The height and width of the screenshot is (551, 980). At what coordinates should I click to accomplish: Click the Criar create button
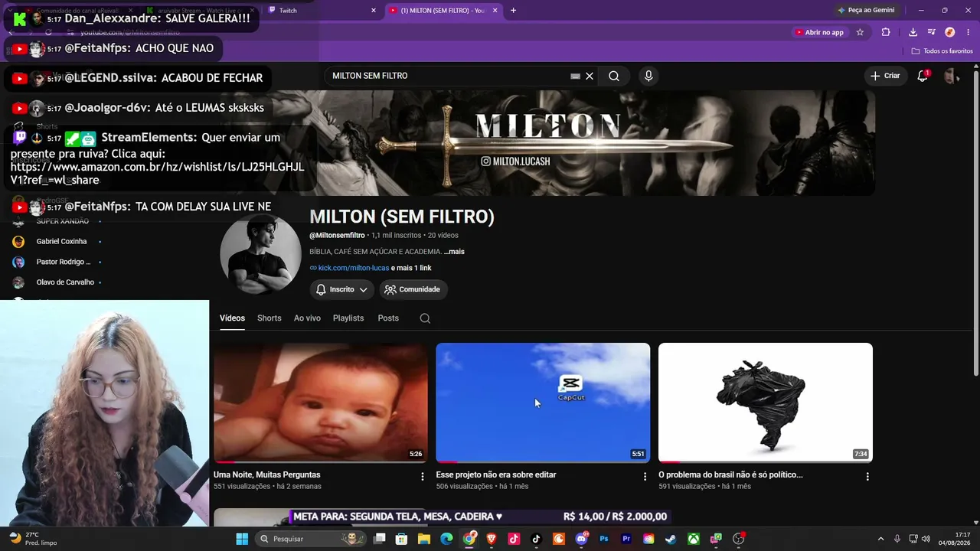click(885, 76)
